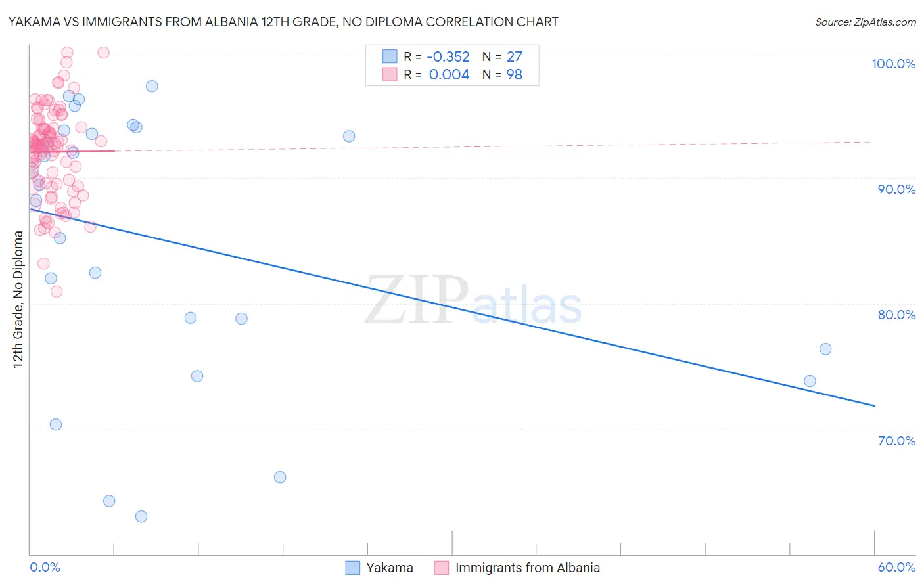Select the Immigrants from Albania legend label

coord(528,568)
